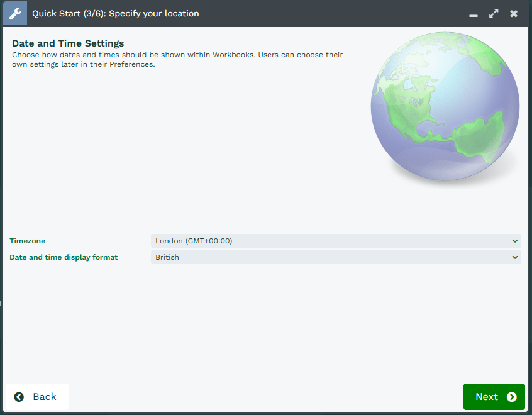Close the Quick Start dialog
The width and height of the screenshot is (532, 415).
(x=514, y=14)
